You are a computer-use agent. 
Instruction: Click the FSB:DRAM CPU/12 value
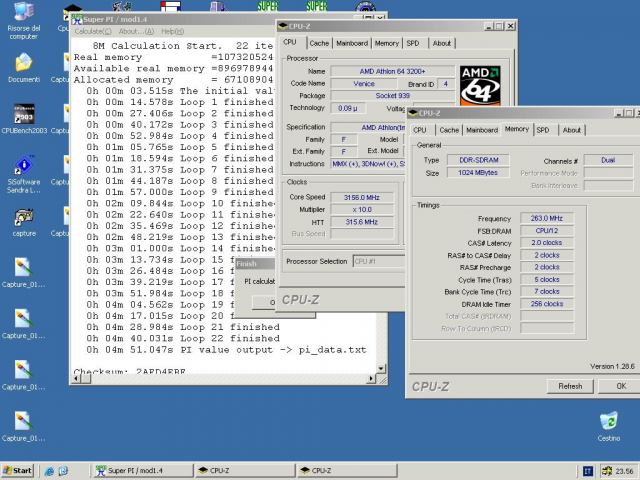tap(547, 231)
